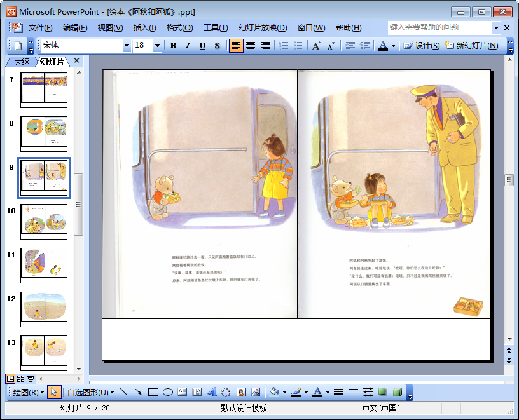Select slide 12 thumbnail

coord(44,309)
